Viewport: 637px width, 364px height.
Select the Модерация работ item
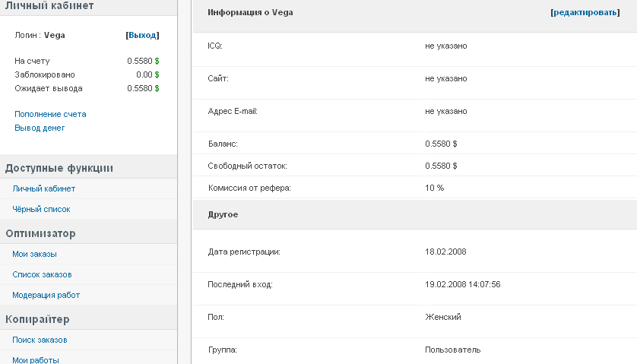click(x=46, y=295)
